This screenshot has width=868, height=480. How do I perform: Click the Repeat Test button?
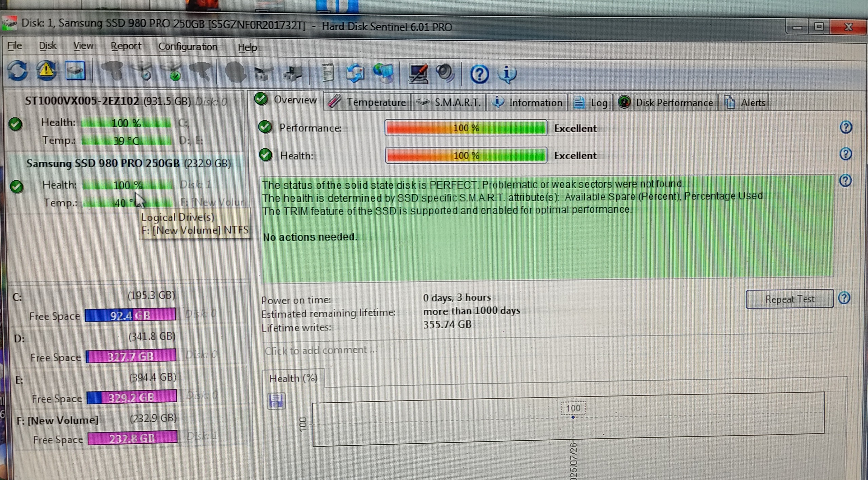(789, 299)
